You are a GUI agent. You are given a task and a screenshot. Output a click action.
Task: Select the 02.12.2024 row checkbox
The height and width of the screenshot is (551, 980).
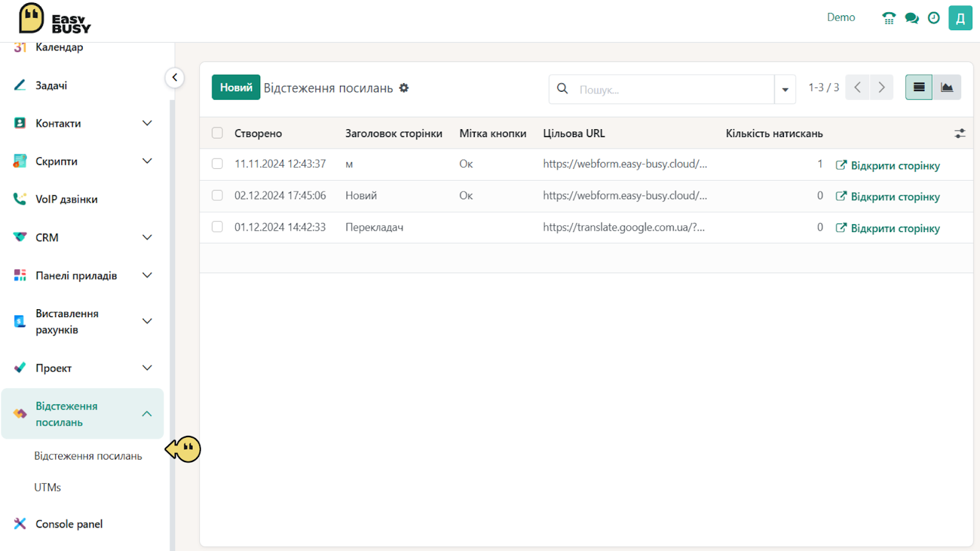[x=217, y=195]
